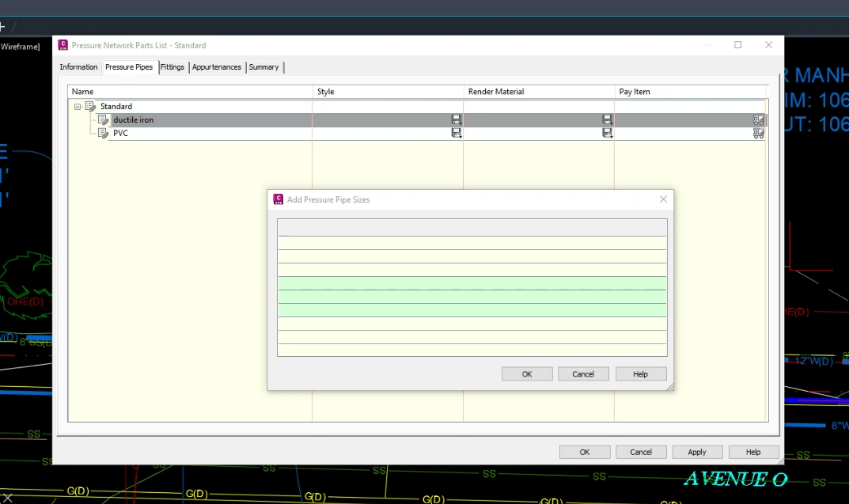Click Cancel in Add Pressure Pipe Sizes dialog
Viewport: 849px width, 504px height.
click(x=583, y=374)
